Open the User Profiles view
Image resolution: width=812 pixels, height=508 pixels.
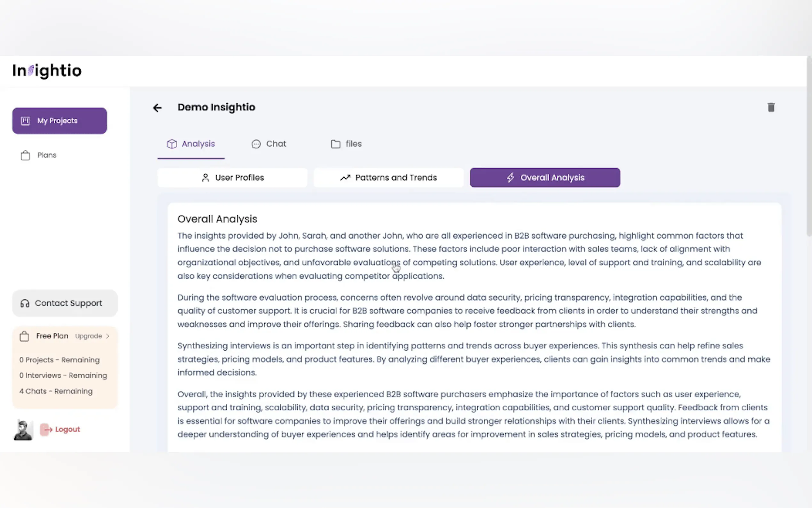[x=233, y=178]
